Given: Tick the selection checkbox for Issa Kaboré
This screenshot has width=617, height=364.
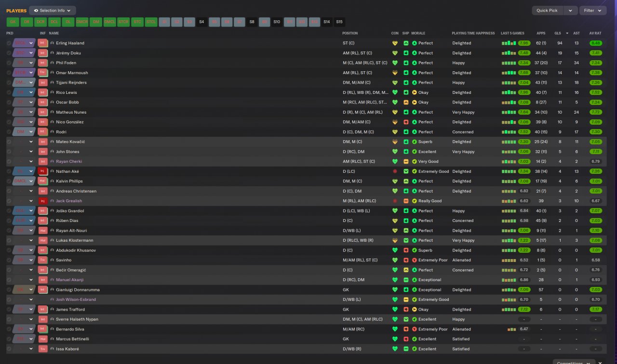Looking at the screenshot, I should [x=9, y=349].
